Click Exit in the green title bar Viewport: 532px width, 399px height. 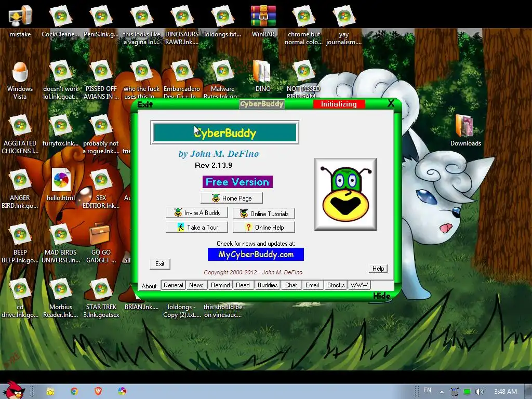click(x=145, y=104)
